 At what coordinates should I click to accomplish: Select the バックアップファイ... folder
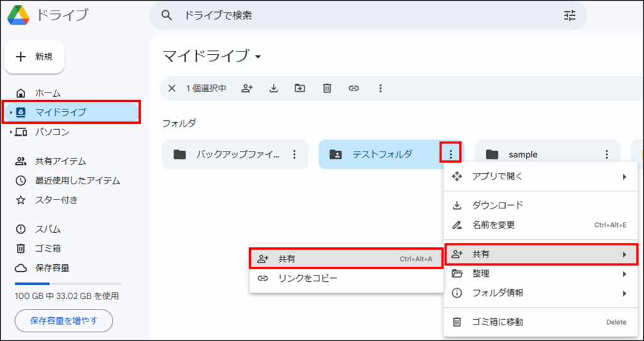235,155
